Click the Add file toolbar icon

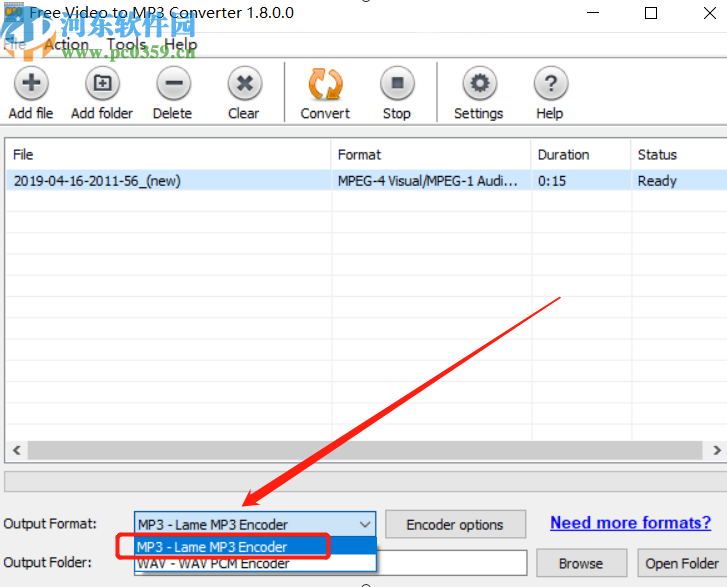(x=31, y=83)
